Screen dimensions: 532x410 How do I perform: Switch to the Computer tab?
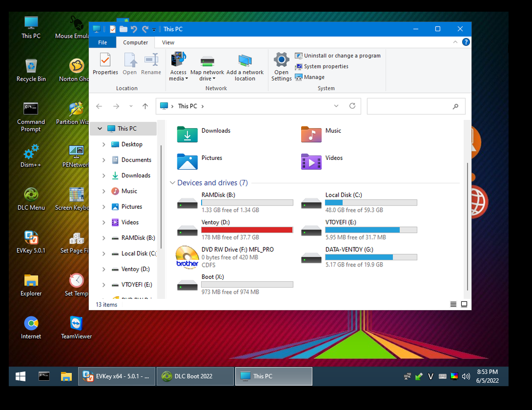135,43
